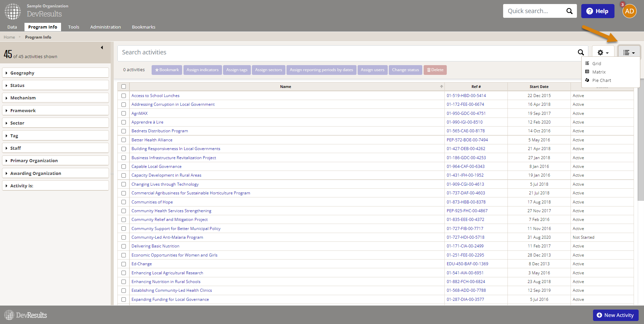Click the search activities magnifier icon

581,52
